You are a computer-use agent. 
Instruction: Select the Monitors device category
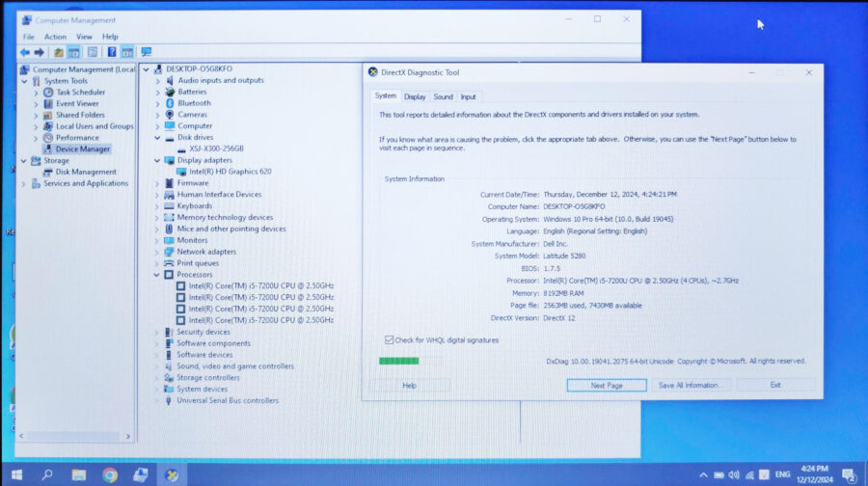pyautogui.click(x=192, y=240)
